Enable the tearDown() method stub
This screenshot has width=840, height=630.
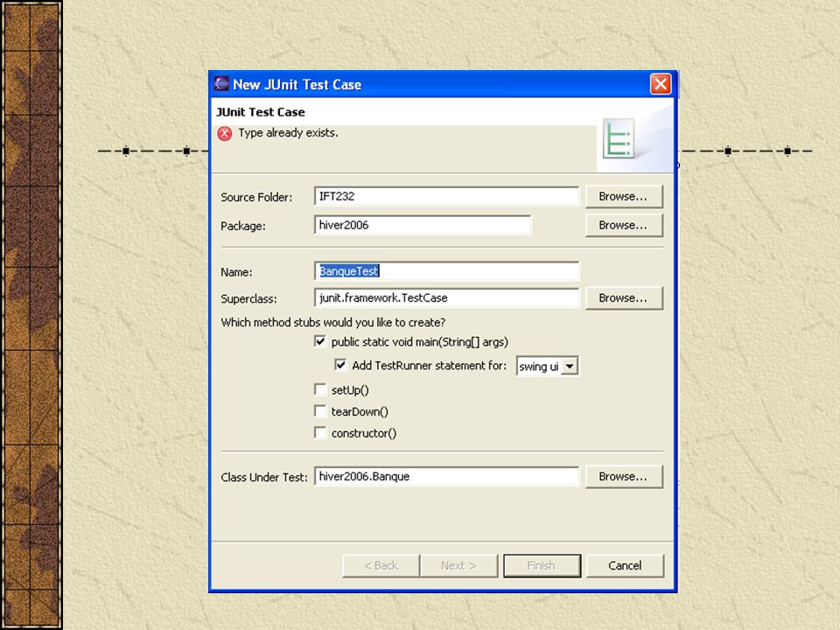(x=320, y=411)
